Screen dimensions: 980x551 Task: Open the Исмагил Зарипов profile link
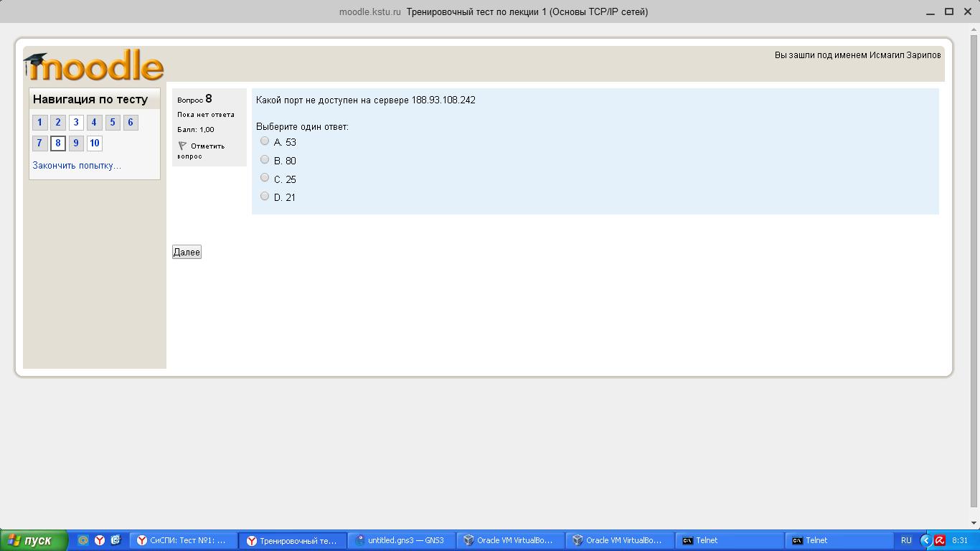tap(905, 55)
